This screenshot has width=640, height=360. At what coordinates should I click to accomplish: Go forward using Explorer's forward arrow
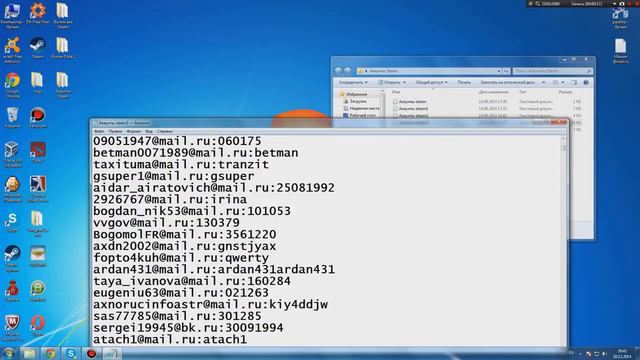click(348, 71)
